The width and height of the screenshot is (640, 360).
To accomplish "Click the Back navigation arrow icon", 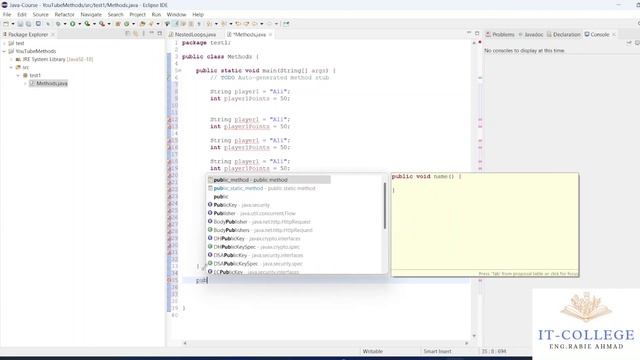I will pyautogui.click(x=255, y=24).
